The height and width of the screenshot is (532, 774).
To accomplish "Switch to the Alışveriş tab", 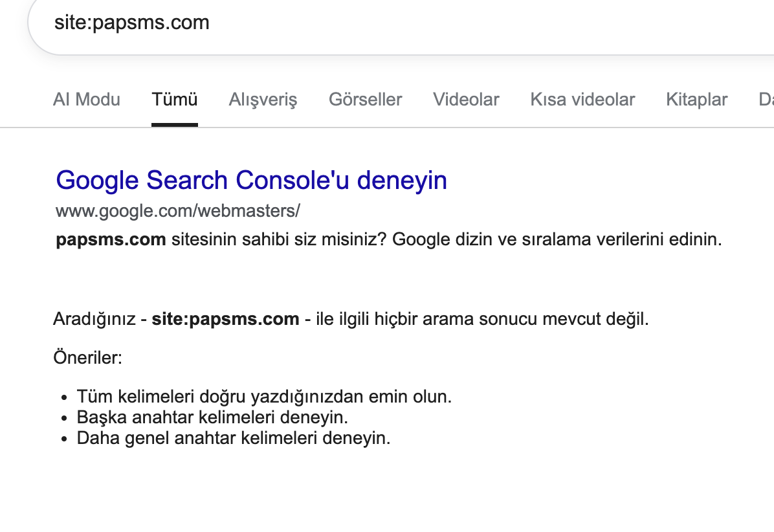I will coord(263,99).
